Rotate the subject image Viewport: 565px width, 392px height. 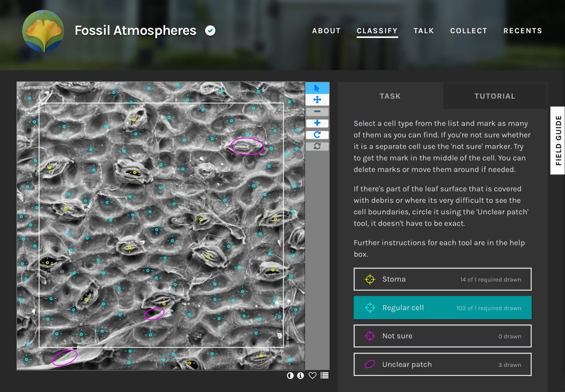[x=317, y=135]
